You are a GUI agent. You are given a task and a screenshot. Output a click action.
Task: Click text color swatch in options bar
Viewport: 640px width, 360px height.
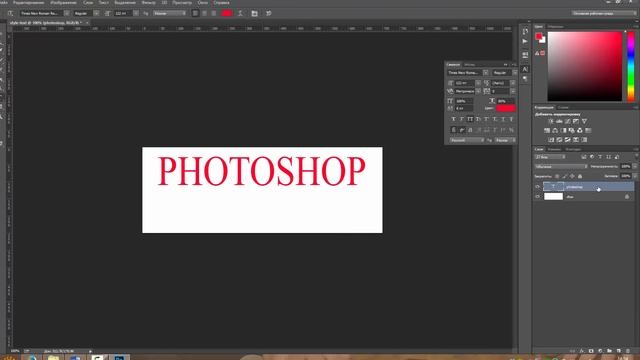click(227, 13)
